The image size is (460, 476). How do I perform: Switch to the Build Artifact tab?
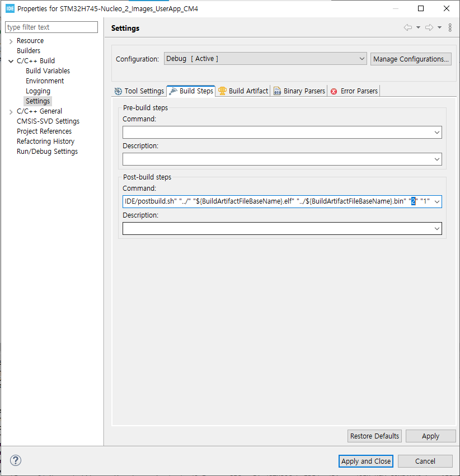coord(243,91)
